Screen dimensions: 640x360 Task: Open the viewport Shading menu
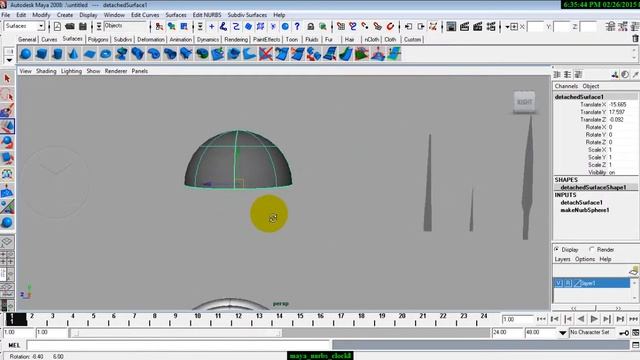pos(46,71)
